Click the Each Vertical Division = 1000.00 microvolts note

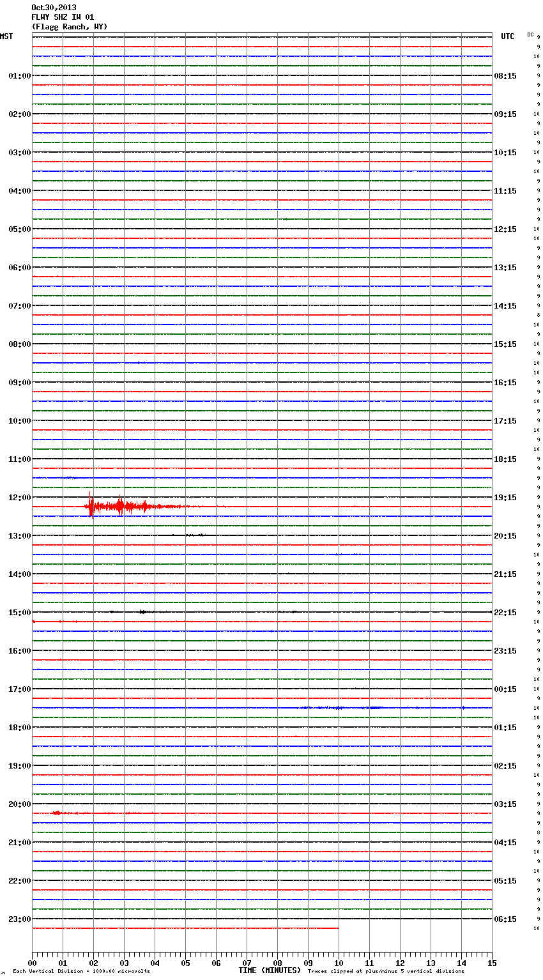(x=81, y=971)
